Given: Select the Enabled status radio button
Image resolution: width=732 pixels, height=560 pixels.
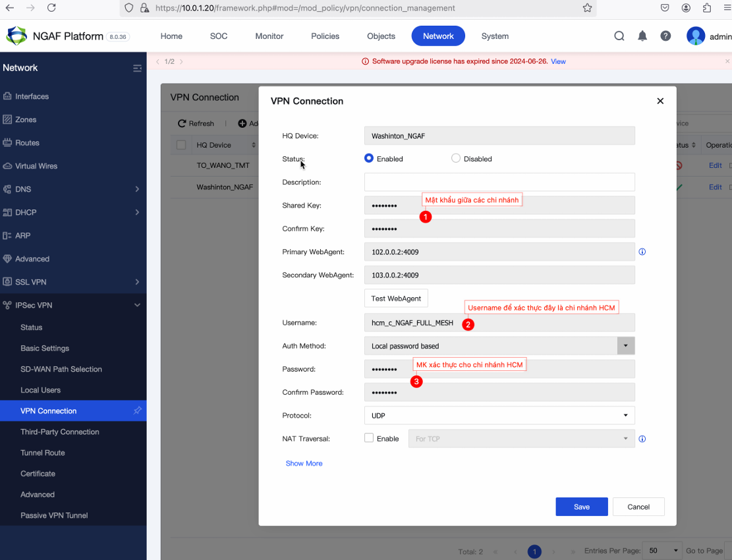Looking at the screenshot, I should click(x=369, y=158).
